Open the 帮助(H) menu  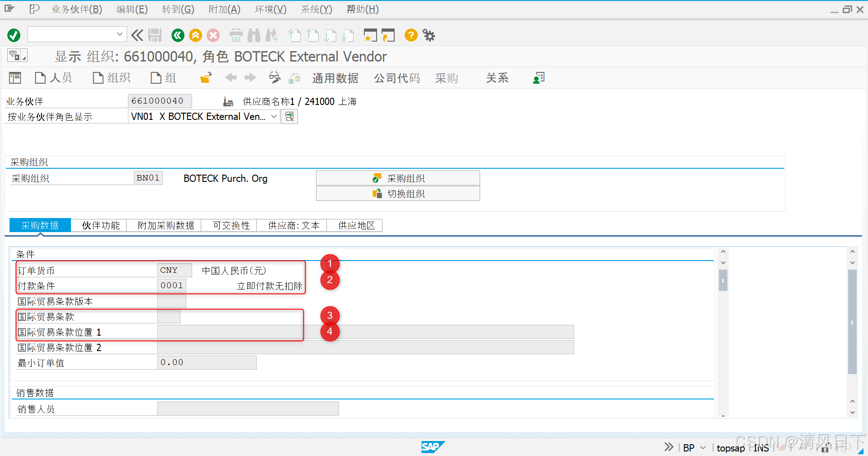pos(363,9)
